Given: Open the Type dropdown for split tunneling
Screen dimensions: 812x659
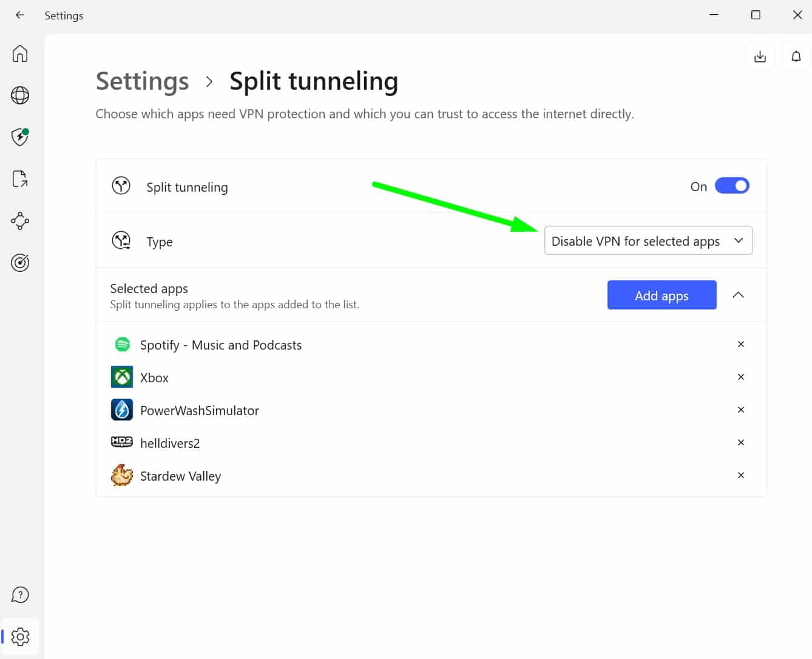Looking at the screenshot, I should 648,240.
